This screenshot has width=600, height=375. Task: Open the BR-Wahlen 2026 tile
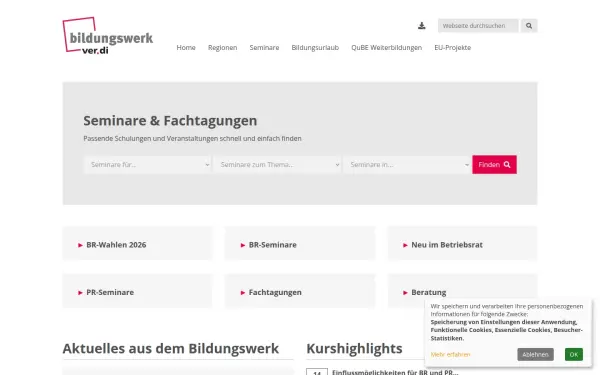pos(137,243)
